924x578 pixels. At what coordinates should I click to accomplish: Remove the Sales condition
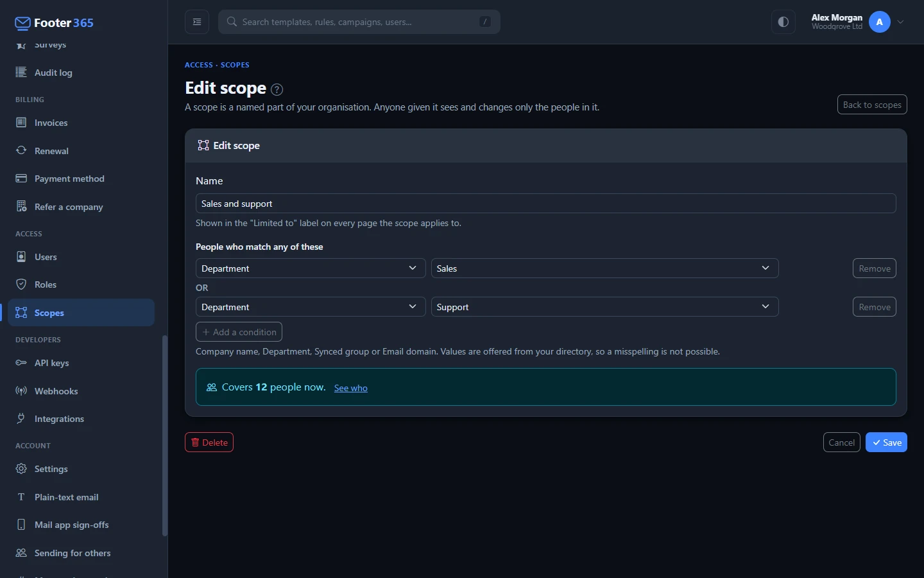point(874,268)
